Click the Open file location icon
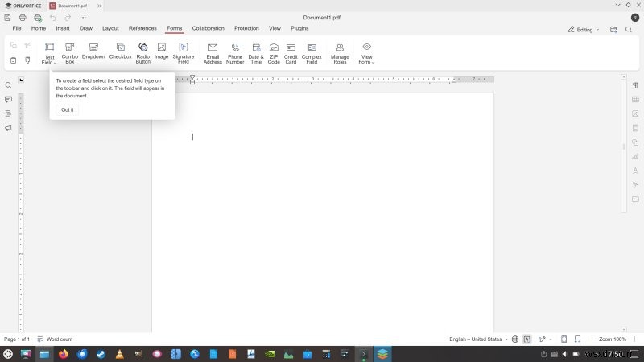Image resolution: width=644 pixels, height=362 pixels. pos(613,30)
